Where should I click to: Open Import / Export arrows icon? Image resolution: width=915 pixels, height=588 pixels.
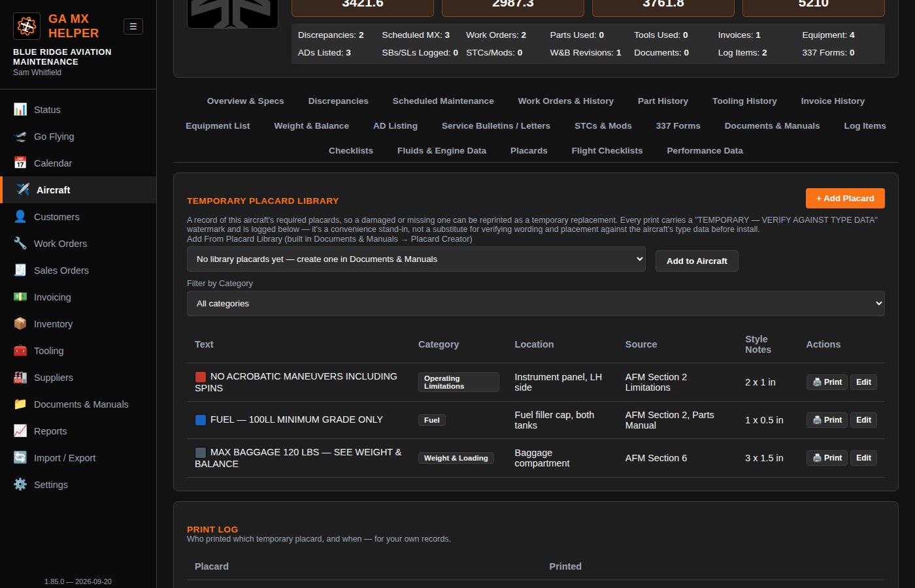click(20, 457)
